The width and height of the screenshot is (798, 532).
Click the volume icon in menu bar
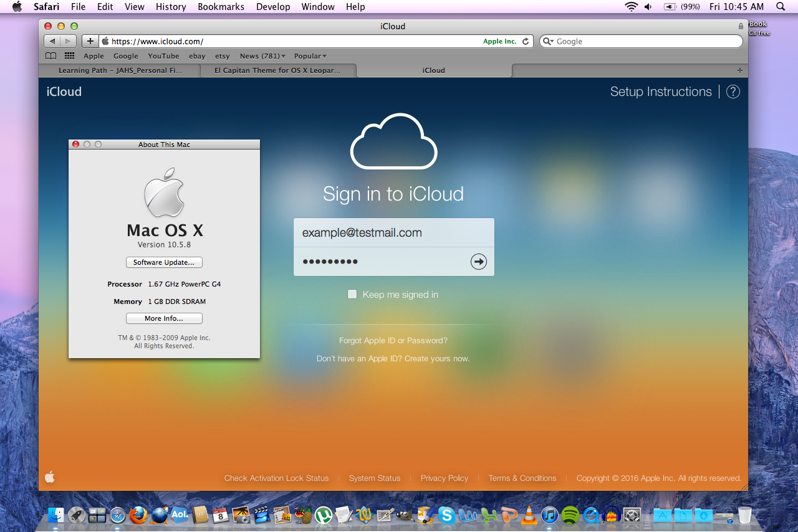pyautogui.click(x=648, y=7)
